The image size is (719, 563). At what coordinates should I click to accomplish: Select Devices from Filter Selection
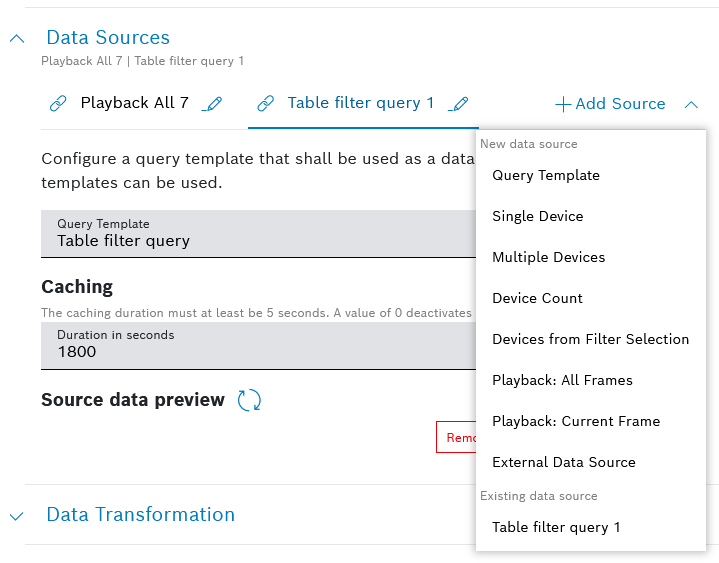(591, 339)
